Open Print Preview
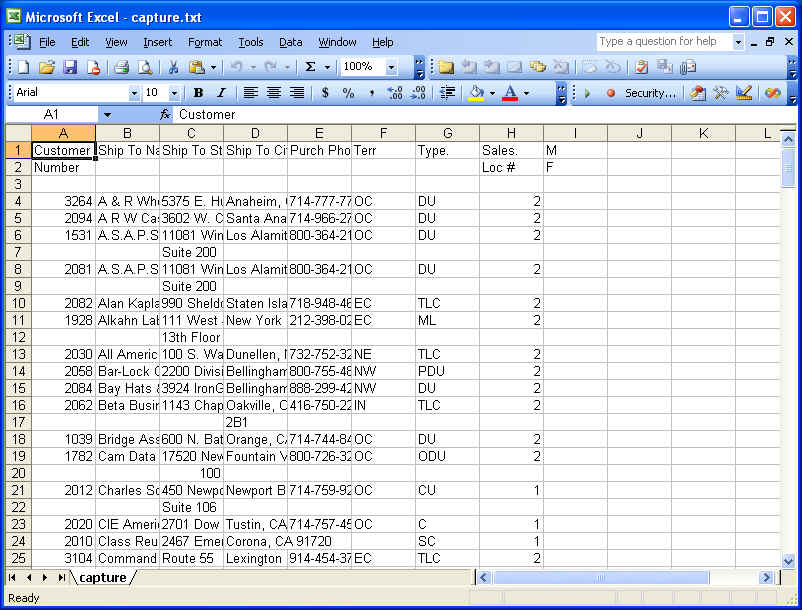This screenshot has width=802, height=610. [x=145, y=67]
